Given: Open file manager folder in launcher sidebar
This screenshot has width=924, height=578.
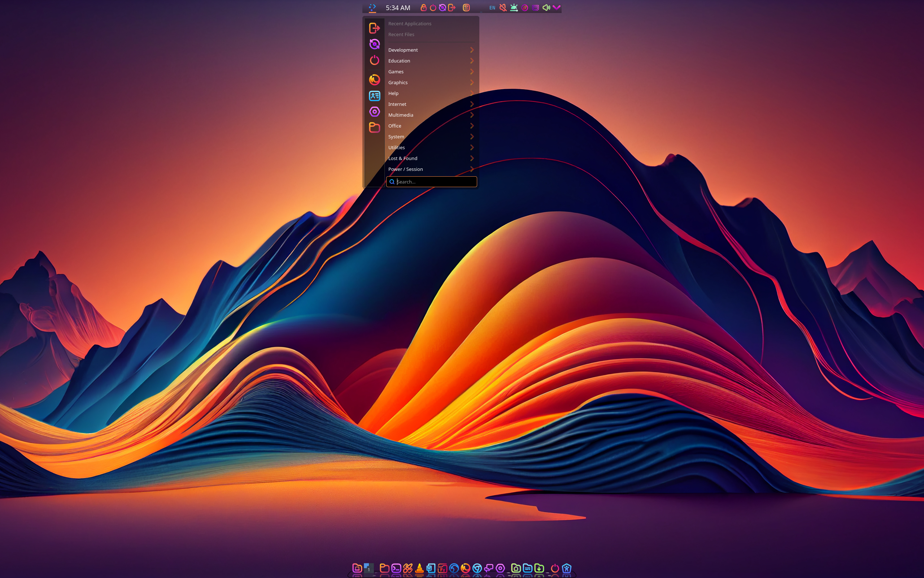Looking at the screenshot, I should point(374,127).
